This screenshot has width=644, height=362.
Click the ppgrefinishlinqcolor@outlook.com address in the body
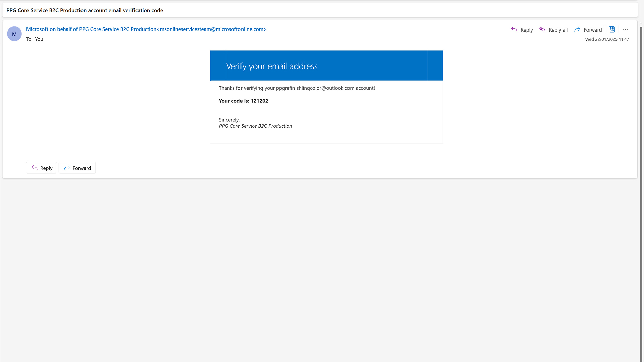[315, 88]
